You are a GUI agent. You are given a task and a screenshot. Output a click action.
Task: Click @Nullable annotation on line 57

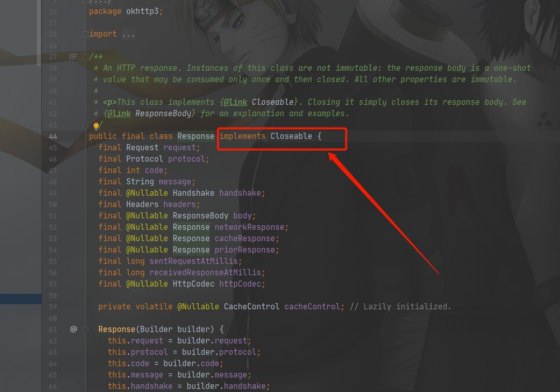click(x=147, y=284)
